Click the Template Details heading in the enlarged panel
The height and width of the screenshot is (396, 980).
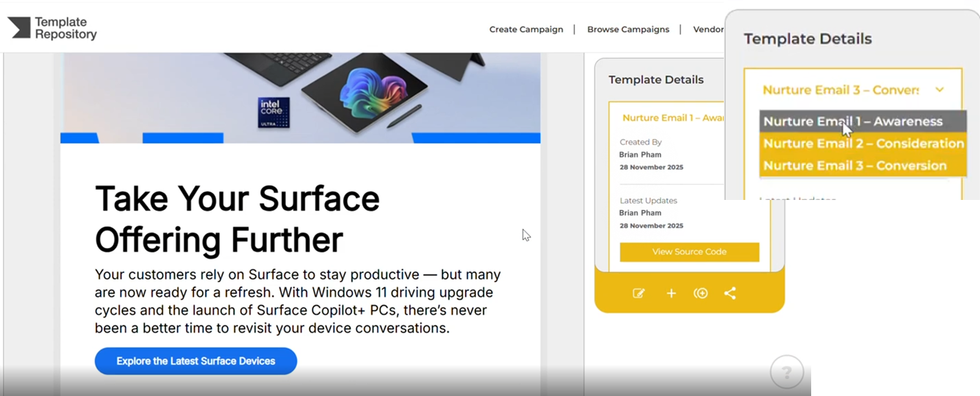(808, 39)
